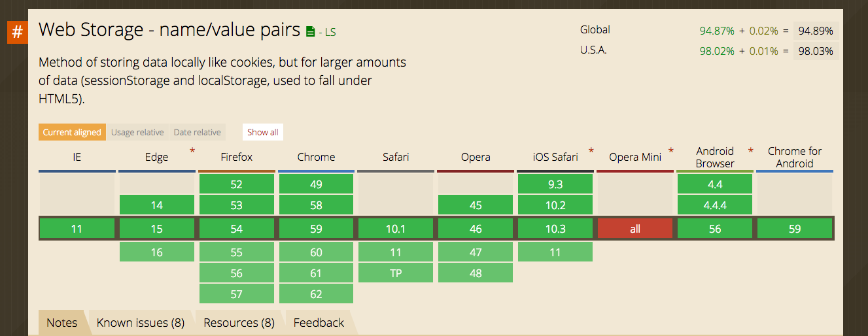Click the Safari column header
868x336 pixels.
pyautogui.click(x=396, y=157)
